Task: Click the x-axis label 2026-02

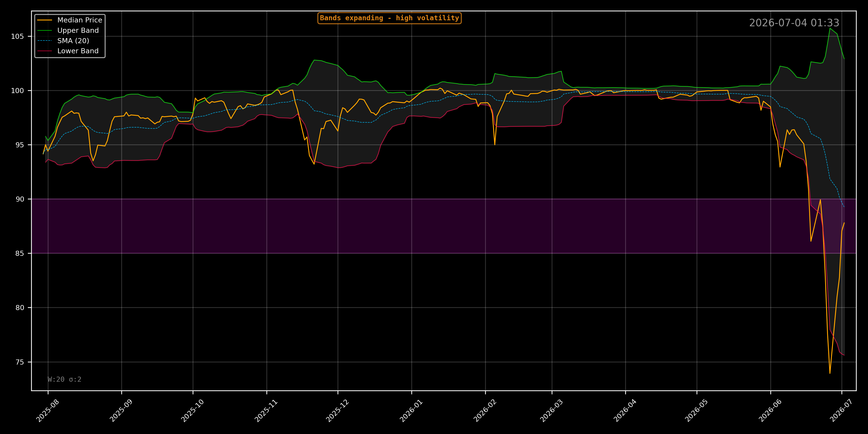Action: click(485, 410)
